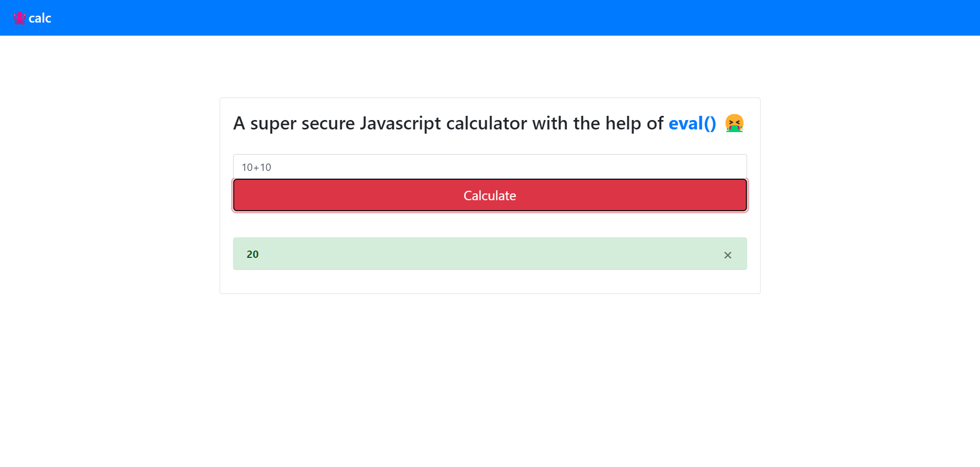
Task: Click the white card area below the result
Action: (490, 282)
